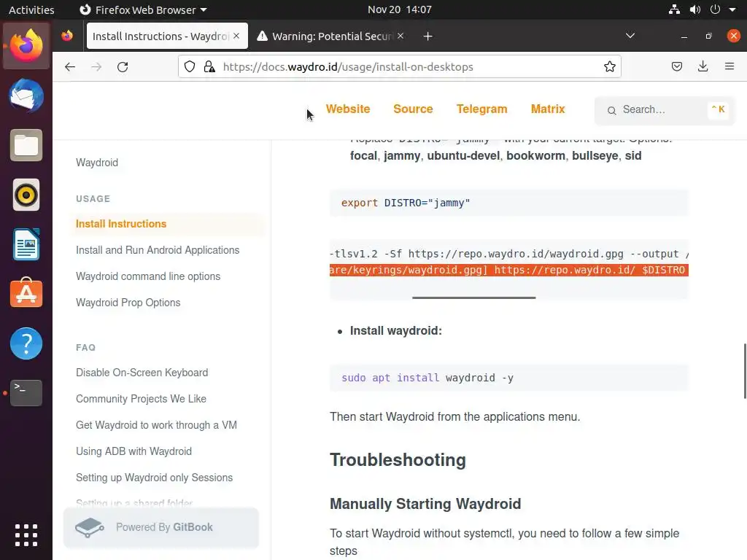Click the search magnifier icon
Viewport: 747px width, 560px height.
[612, 111]
